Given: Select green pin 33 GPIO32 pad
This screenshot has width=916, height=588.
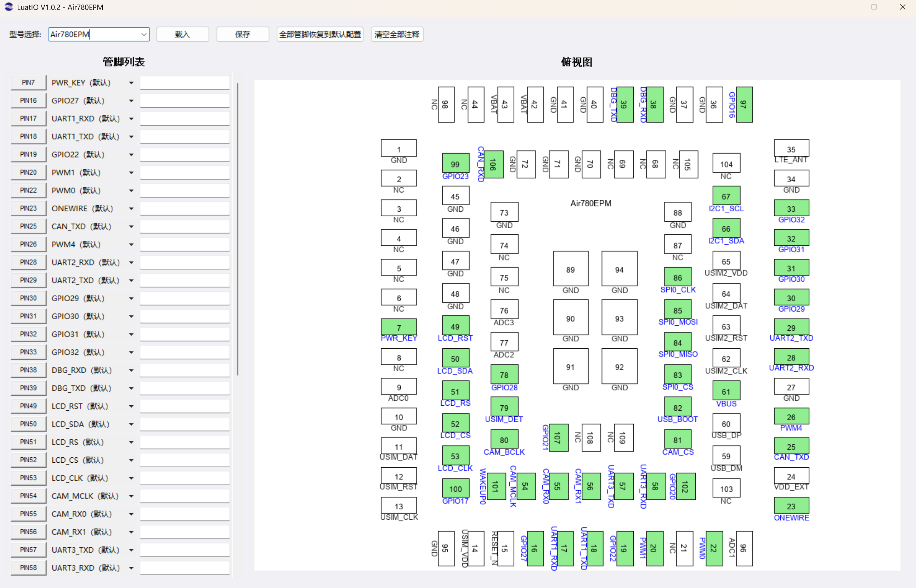Looking at the screenshot, I should point(791,209).
